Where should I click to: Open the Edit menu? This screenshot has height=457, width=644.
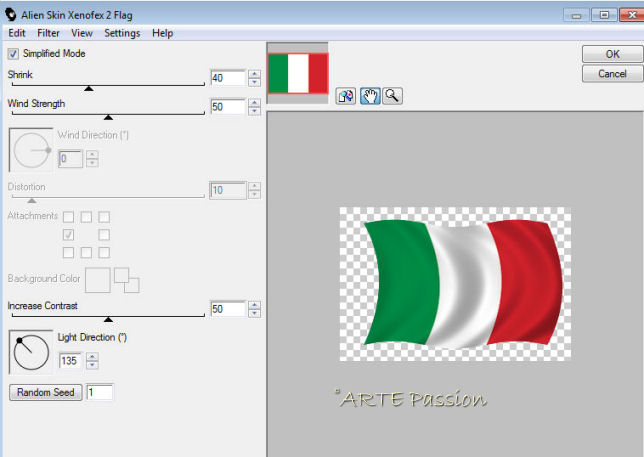17,33
